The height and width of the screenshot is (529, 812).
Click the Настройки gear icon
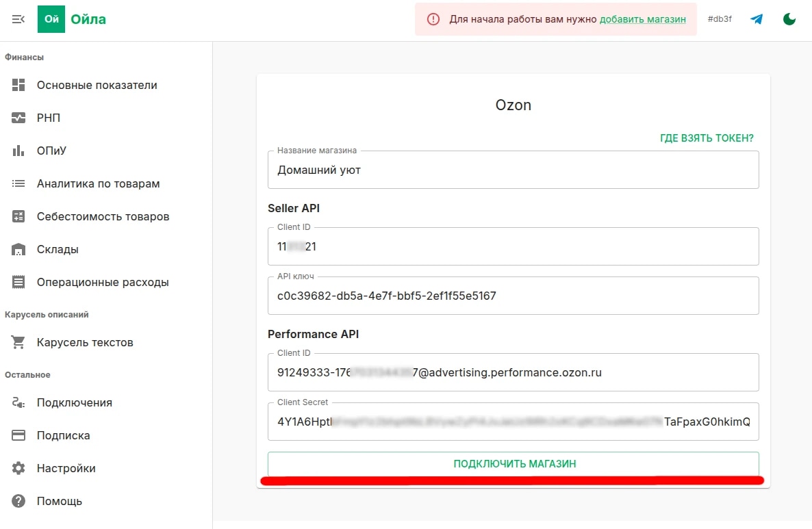click(18, 469)
